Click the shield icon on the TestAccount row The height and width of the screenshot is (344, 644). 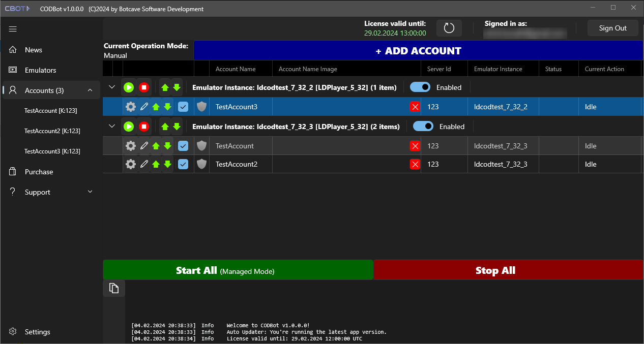click(x=202, y=146)
